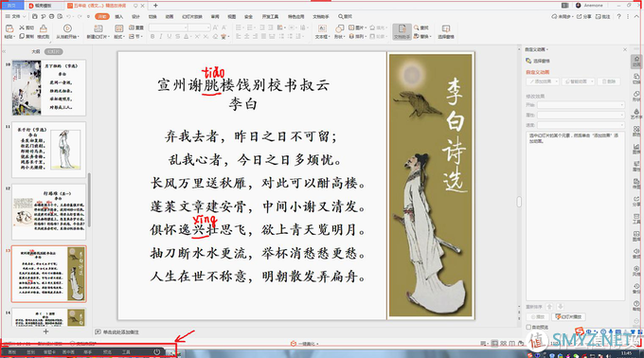Collapse the ribbon with the chevron
The height and width of the screenshot is (358, 644).
637,16
